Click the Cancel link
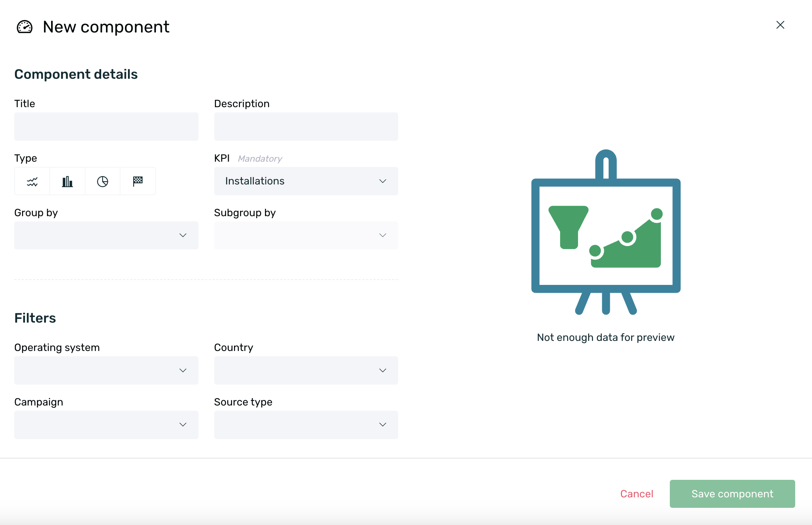This screenshot has height=525, width=812. point(637,494)
